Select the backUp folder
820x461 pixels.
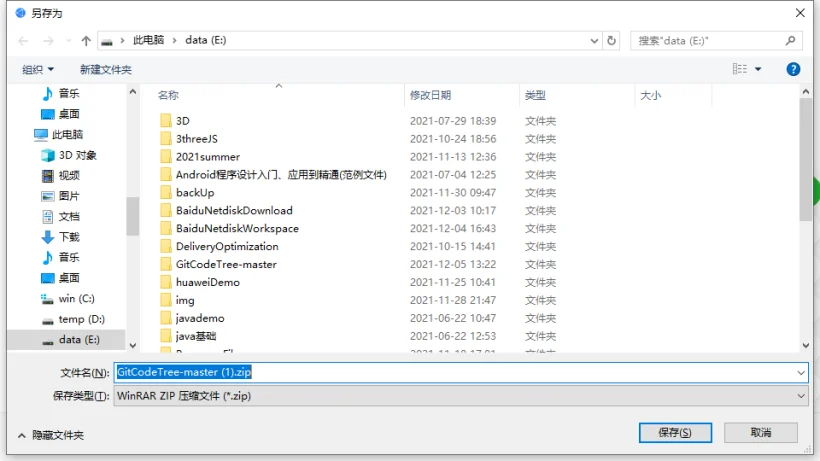click(187, 192)
